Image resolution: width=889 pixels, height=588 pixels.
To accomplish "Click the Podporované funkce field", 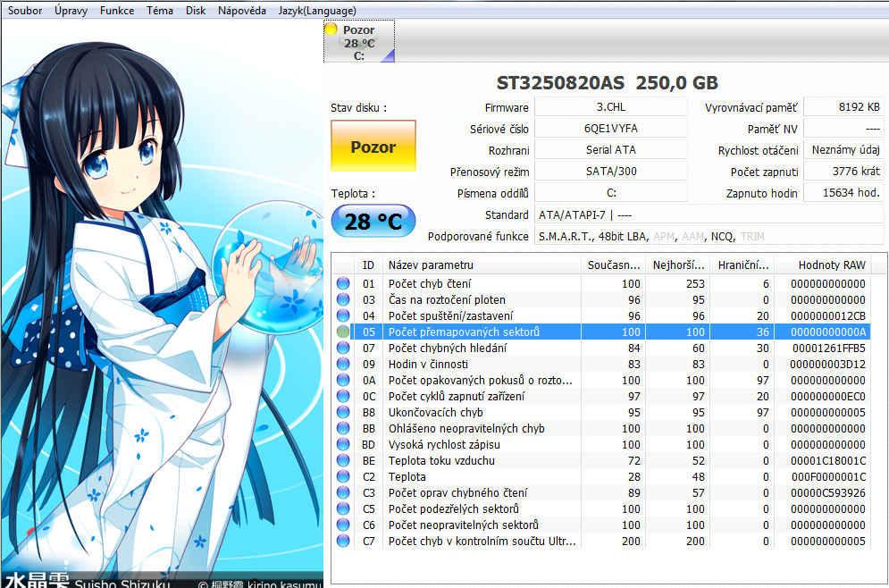I will pyautogui.click(x=709, y=237).
